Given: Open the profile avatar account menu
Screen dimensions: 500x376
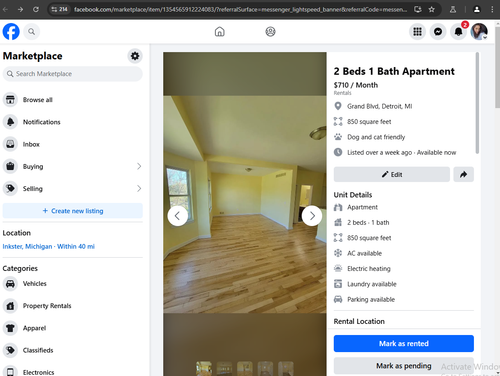Looking at the screenshot, I should [x=479, y=32].
